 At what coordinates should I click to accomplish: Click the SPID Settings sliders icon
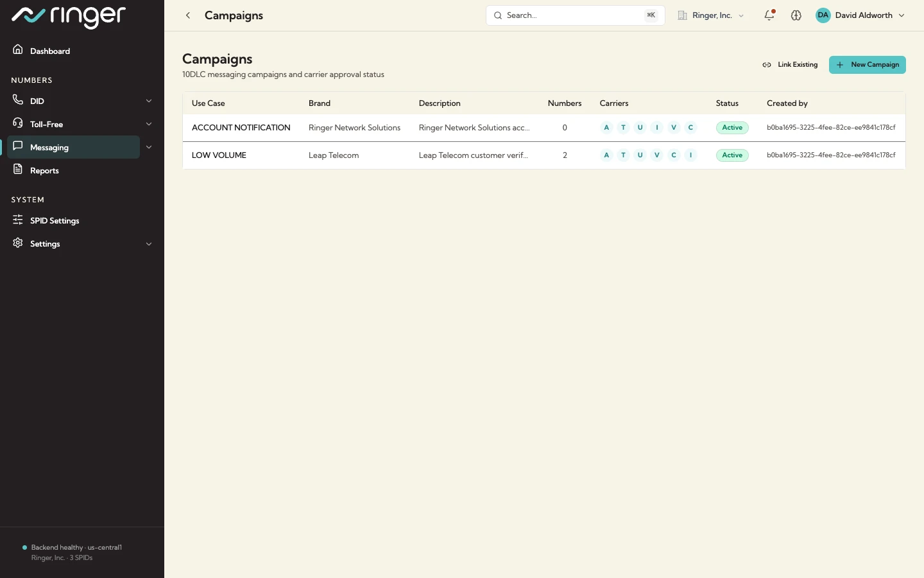18,219
